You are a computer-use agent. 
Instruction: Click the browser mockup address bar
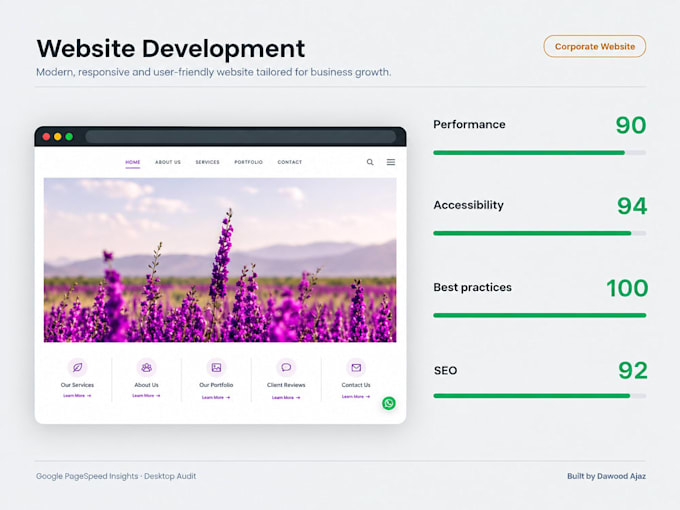(x=241, y=137)
